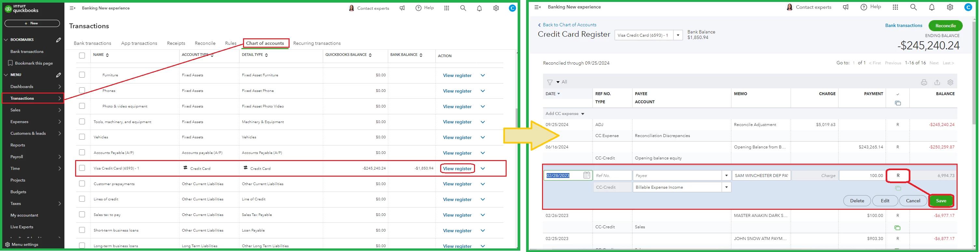The width and height of the screenshot is (980, 252).
Task: Open the Billable Expense Income account dropdown
Action: pyautogui.click(x=726, y=187)
